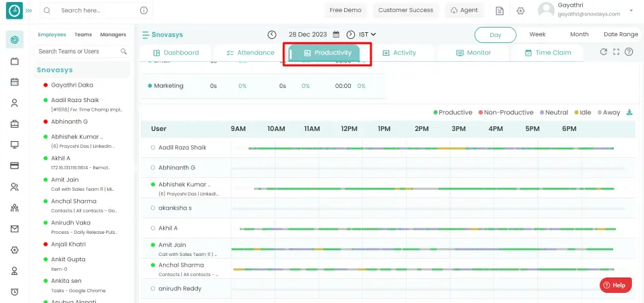
Task: Select Abhinanth G in employee list
Action: [x=69, y=122]
